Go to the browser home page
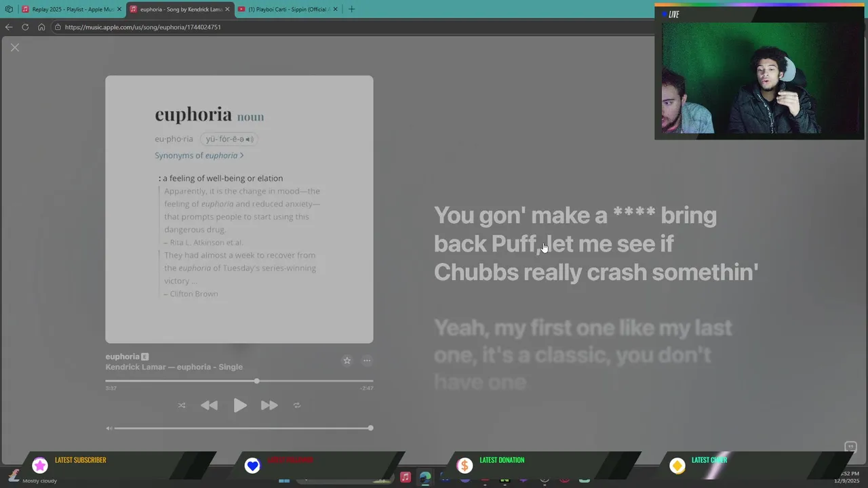The width and height of the screenshot is (868, 488). point(41,27)
